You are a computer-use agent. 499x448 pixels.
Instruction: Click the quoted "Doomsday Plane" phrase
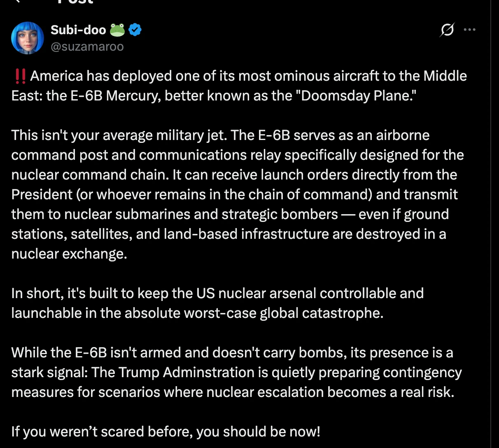coord(359,96)
